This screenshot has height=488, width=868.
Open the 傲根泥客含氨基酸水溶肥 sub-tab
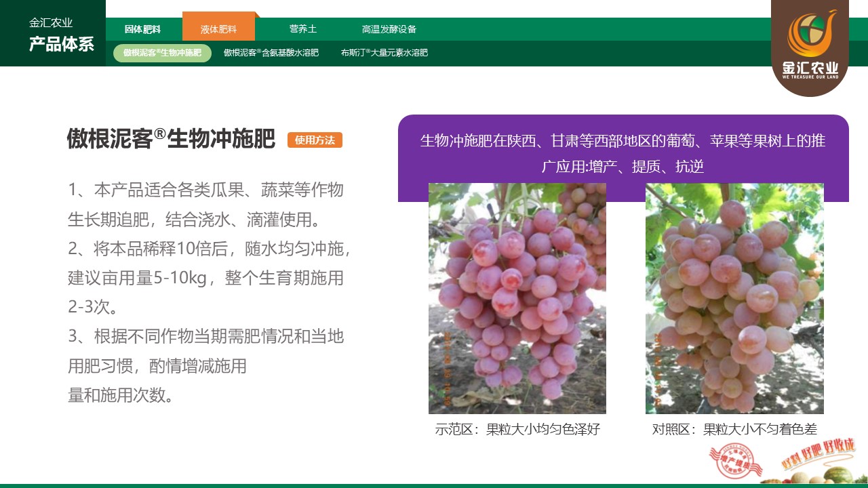click(271, 53)
